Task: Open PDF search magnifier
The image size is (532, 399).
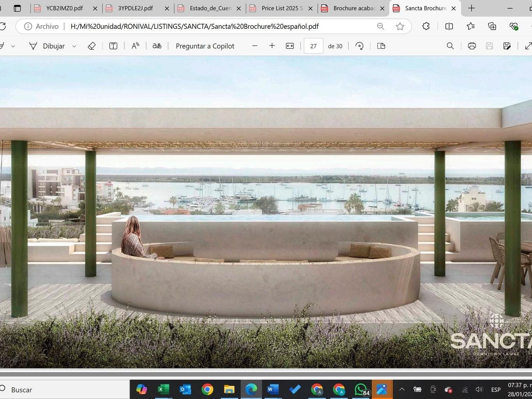Action: [450, 46]
